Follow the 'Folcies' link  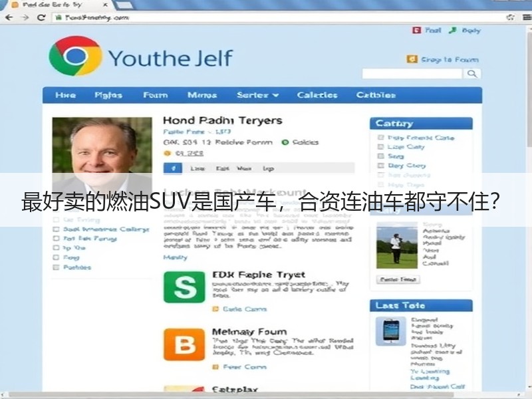tap(305, 142)
